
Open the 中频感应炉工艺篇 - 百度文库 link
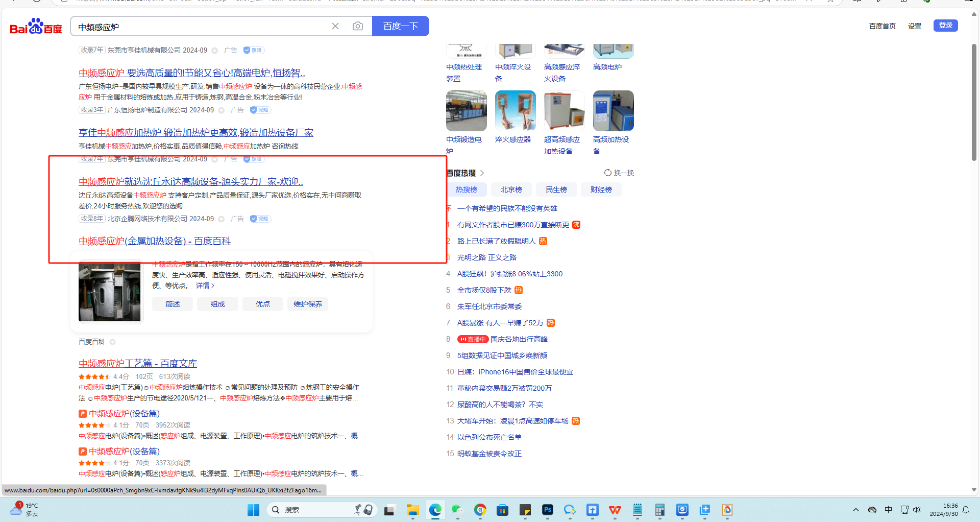pos(138,363)
